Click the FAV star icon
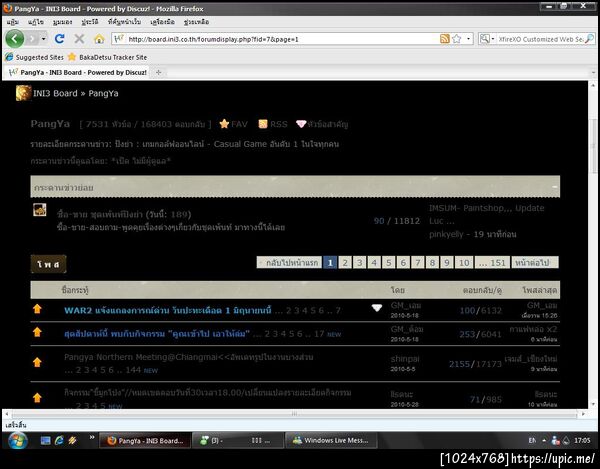Screen dimensions: 600x469 (224, 124)
